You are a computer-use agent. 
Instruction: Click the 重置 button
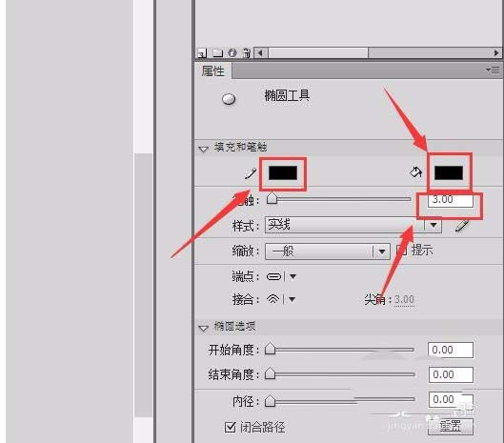451,426
